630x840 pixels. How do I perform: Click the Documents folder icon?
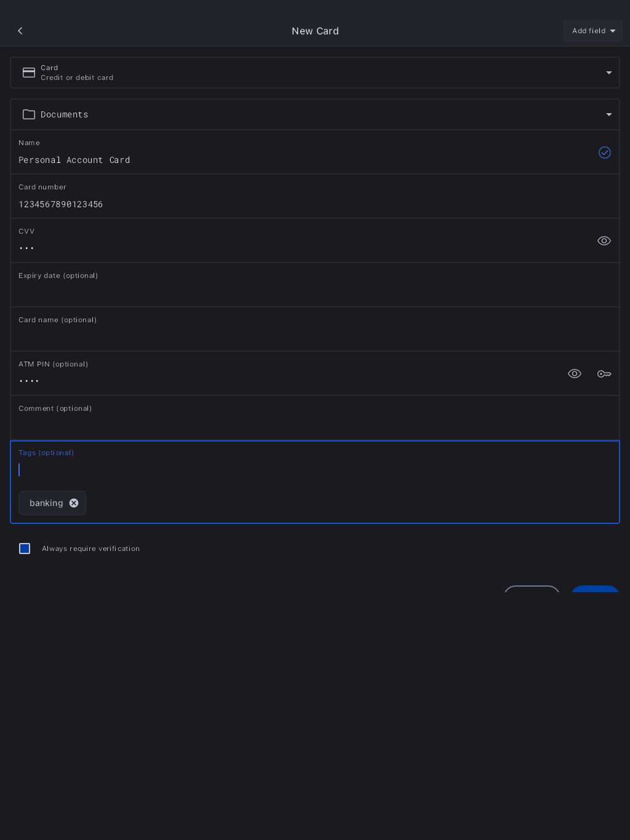[29, 114]
